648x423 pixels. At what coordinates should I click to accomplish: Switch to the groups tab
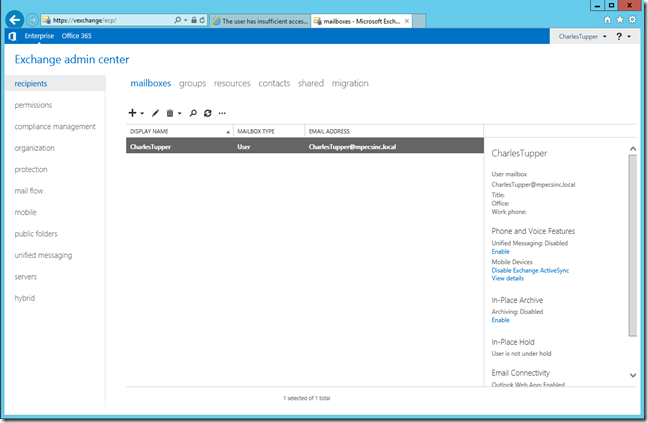pos(192,83)
